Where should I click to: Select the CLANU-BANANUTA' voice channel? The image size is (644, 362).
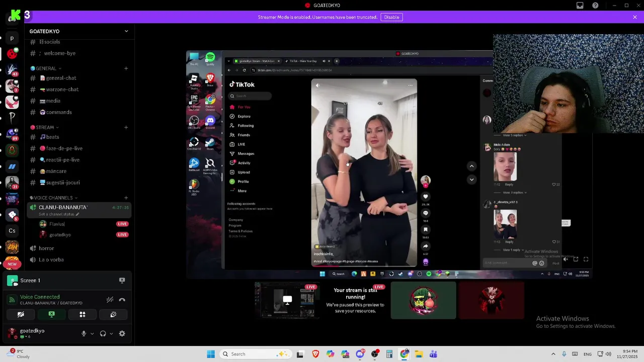(x=78, y=210)
